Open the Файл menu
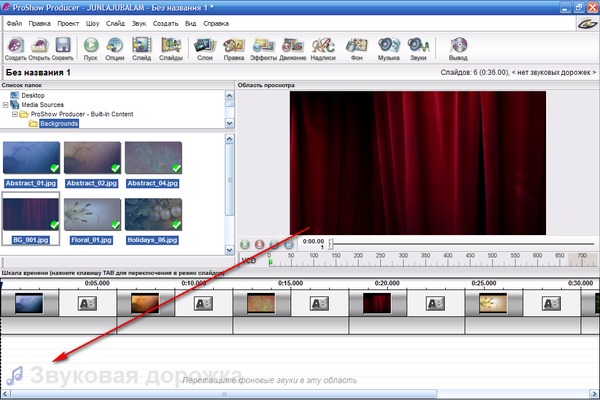The image size is (600, 400). (14, 23)
